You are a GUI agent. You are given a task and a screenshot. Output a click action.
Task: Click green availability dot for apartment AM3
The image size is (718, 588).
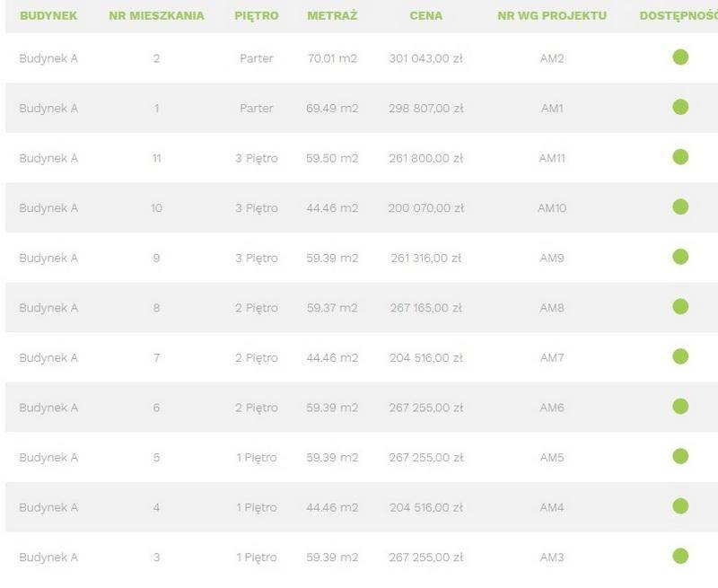[680, 557]
